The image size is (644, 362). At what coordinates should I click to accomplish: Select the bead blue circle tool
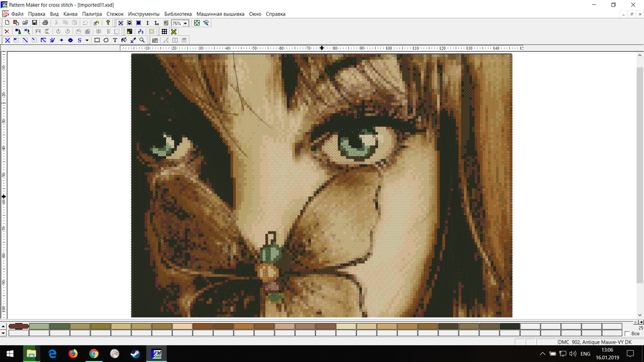click(x=70, y=40)
